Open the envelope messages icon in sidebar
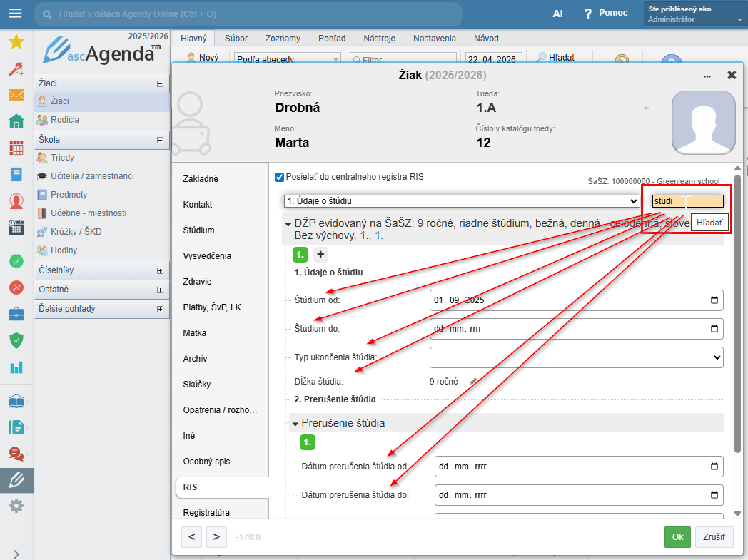This screenshot has width=748, height=560. (16, 95)
